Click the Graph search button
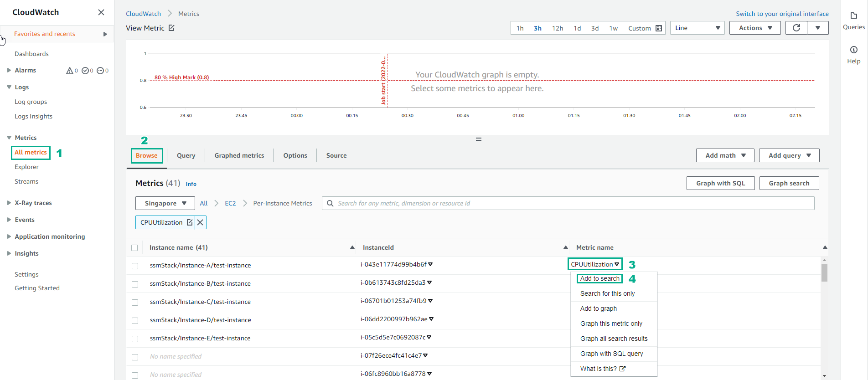Image resolution: width=868 pixels, height=380 pixels. pos(789,183)
